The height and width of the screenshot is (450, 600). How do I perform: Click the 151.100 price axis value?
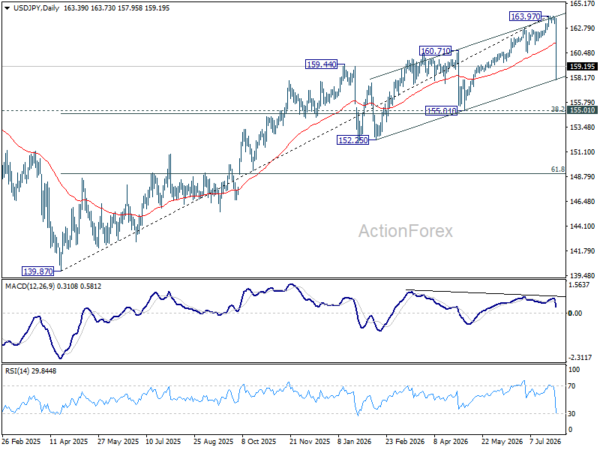(582, 152)
